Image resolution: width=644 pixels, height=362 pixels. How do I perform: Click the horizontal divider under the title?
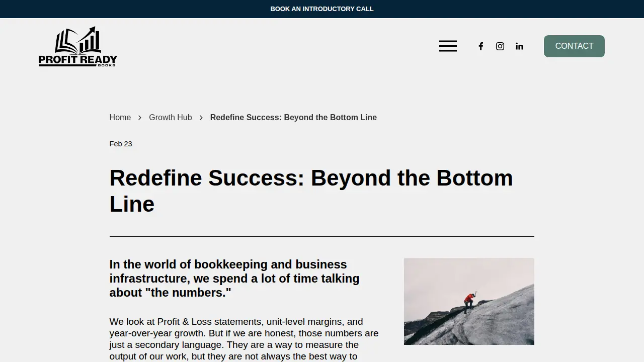pos(322,236)
